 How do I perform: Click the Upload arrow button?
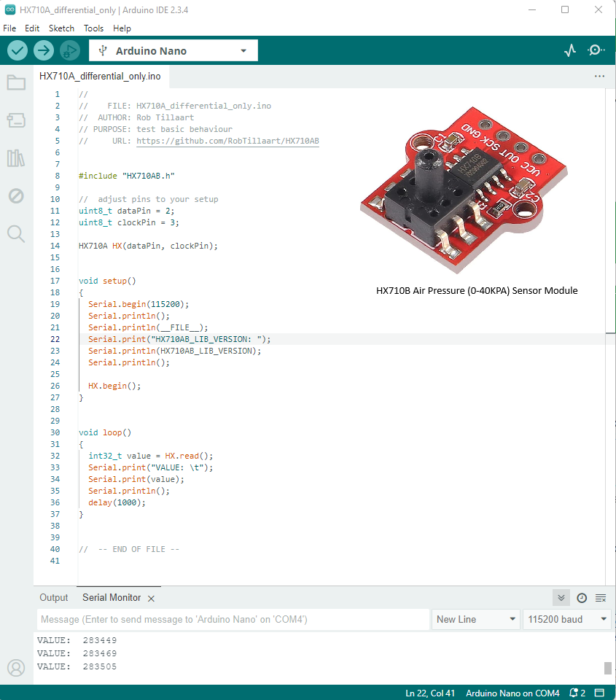44,50
